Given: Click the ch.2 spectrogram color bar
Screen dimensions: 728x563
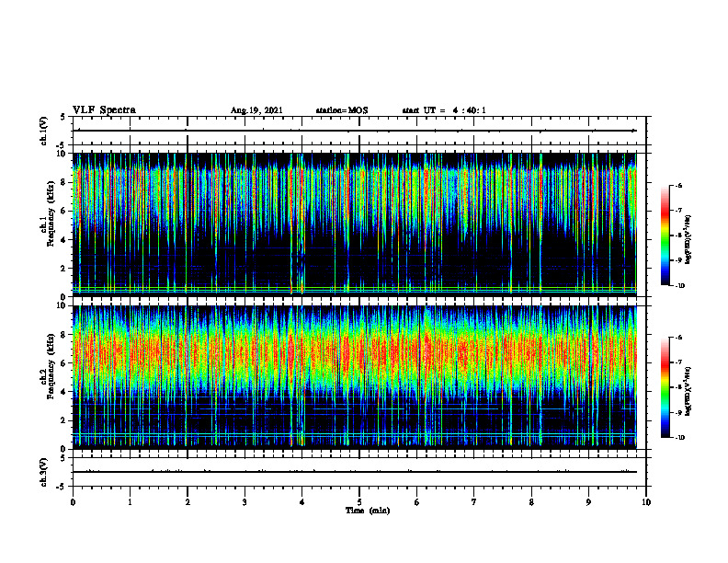Looking at the screenshot, I should click(x=665, y=387).
